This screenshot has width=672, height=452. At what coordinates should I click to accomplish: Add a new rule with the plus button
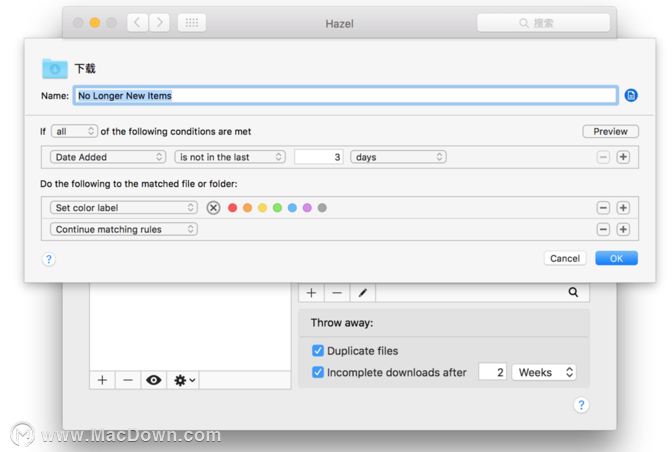click(312, 293)
